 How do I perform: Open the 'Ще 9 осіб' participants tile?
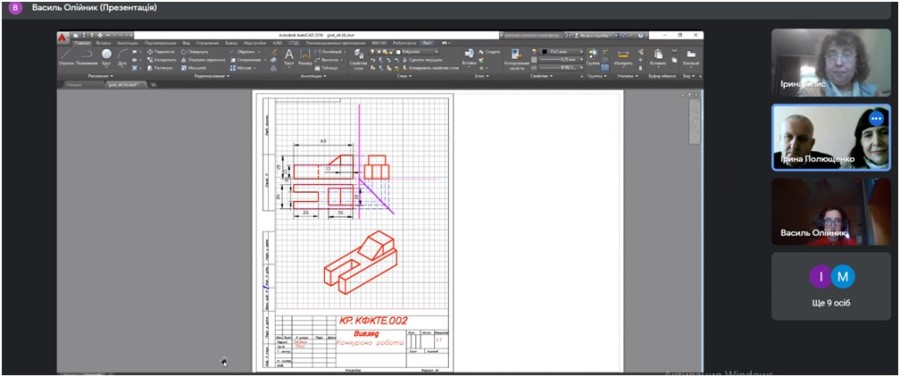tap(831, 286)
